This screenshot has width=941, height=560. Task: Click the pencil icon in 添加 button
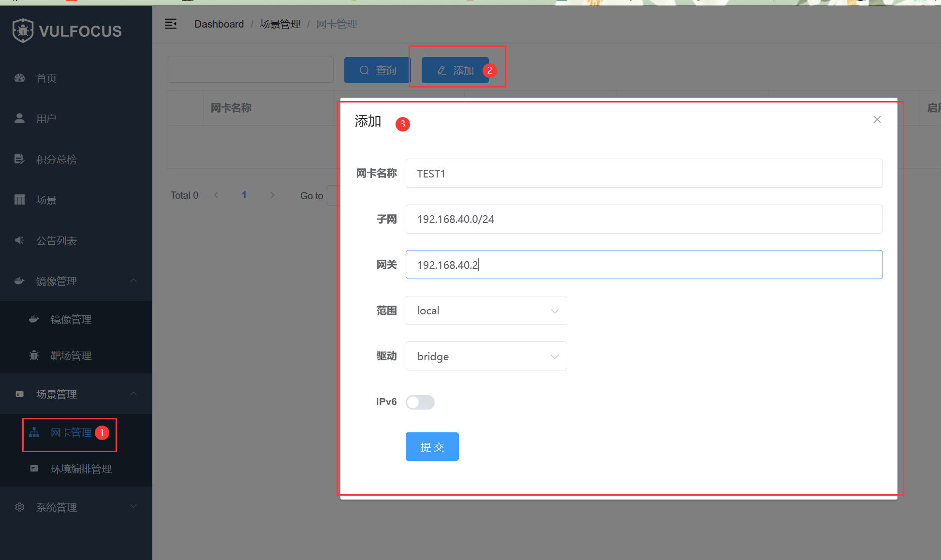[441, 71]
